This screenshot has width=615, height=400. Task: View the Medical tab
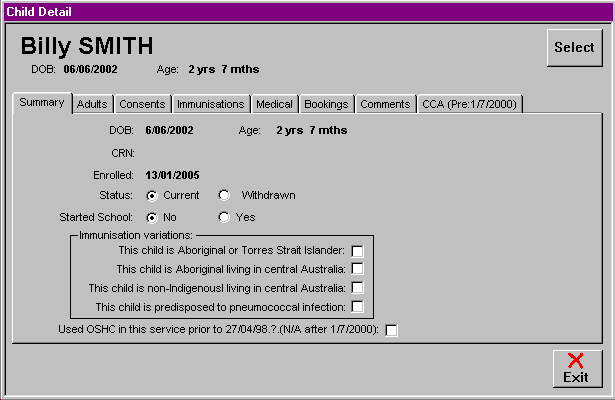(274, 104)
